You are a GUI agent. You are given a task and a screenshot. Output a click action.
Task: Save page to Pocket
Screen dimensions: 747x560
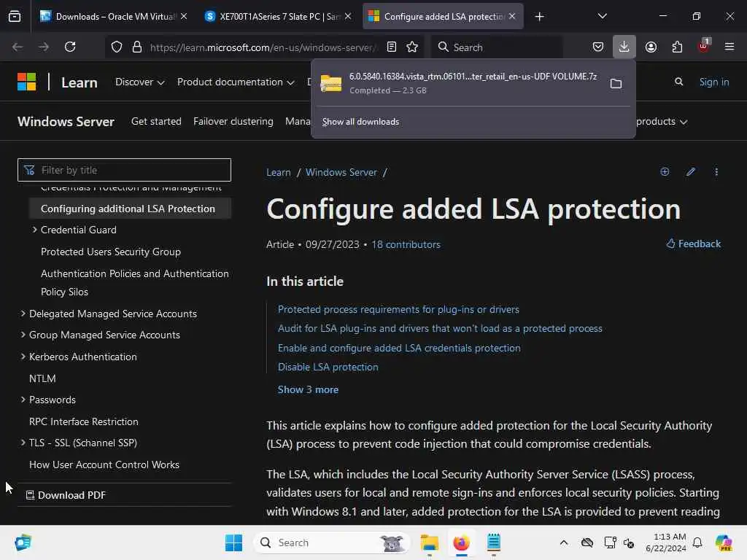598,47
